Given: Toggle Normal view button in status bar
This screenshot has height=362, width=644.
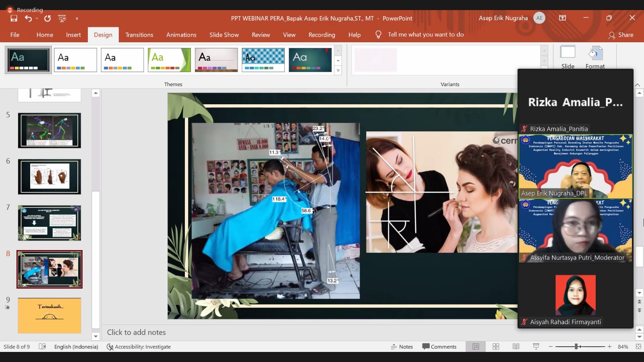Looking at the screenshot, I should tap(476, 347).
